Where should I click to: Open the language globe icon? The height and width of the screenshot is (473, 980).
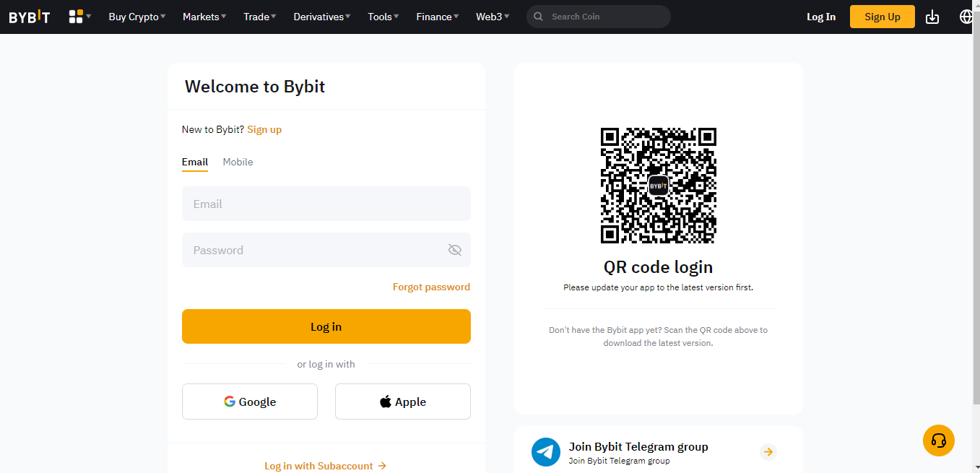[966, 16]
